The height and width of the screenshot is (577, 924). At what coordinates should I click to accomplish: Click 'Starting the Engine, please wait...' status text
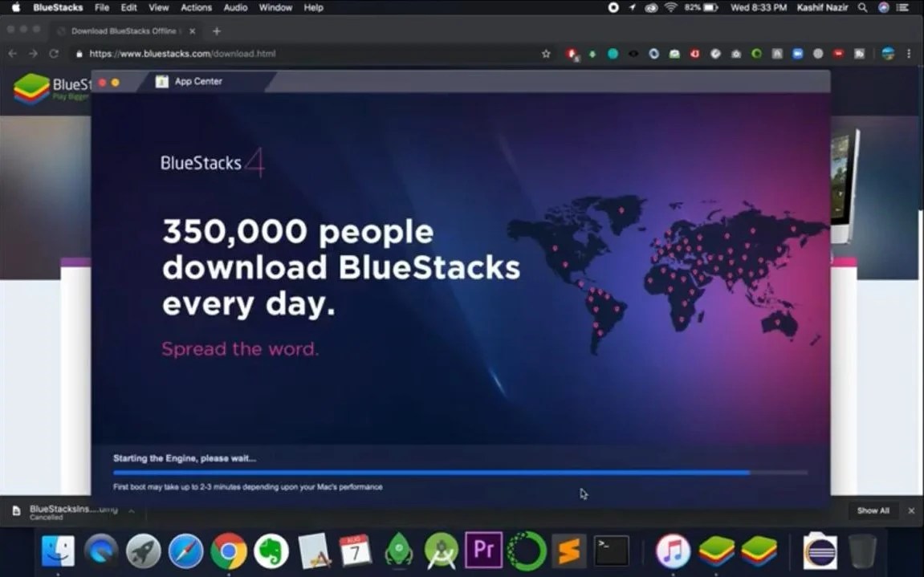185,458
